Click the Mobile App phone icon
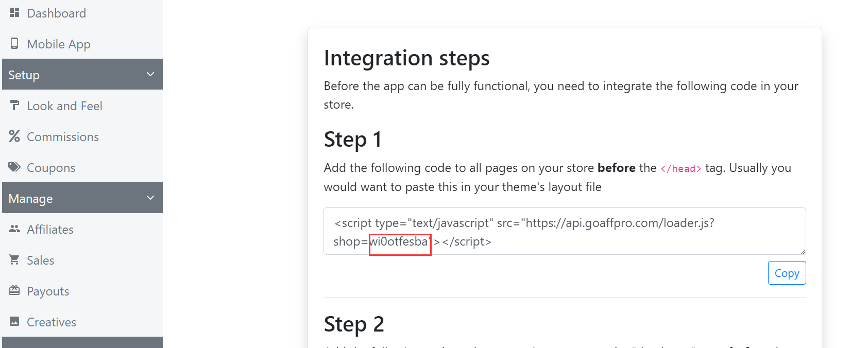 pyautogui.click(x=14, y=43)
